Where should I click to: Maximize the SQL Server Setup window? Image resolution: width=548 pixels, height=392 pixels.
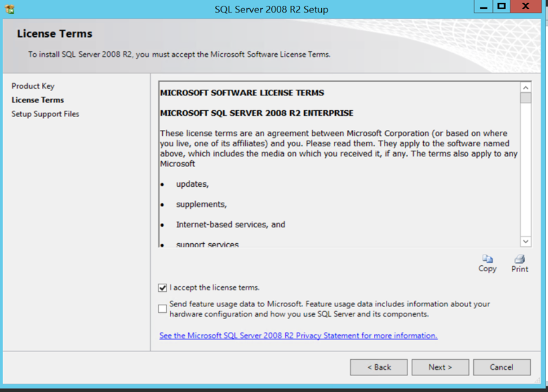502,6
